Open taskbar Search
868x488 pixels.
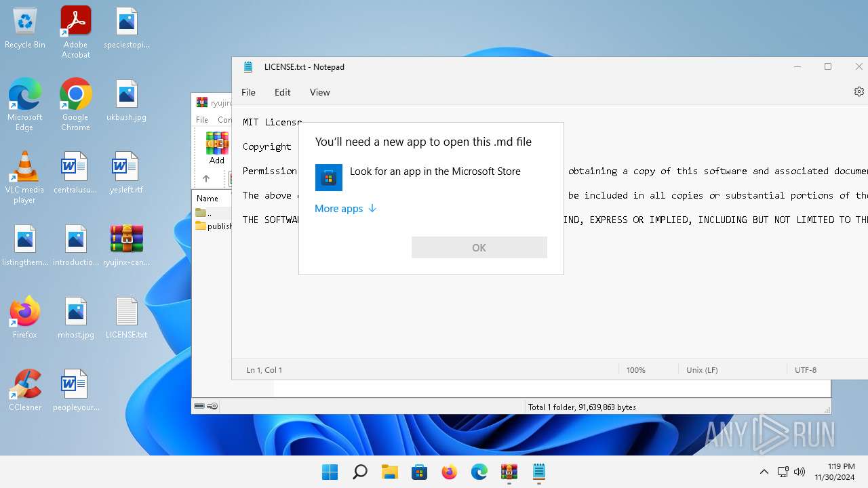pos(360,472)
